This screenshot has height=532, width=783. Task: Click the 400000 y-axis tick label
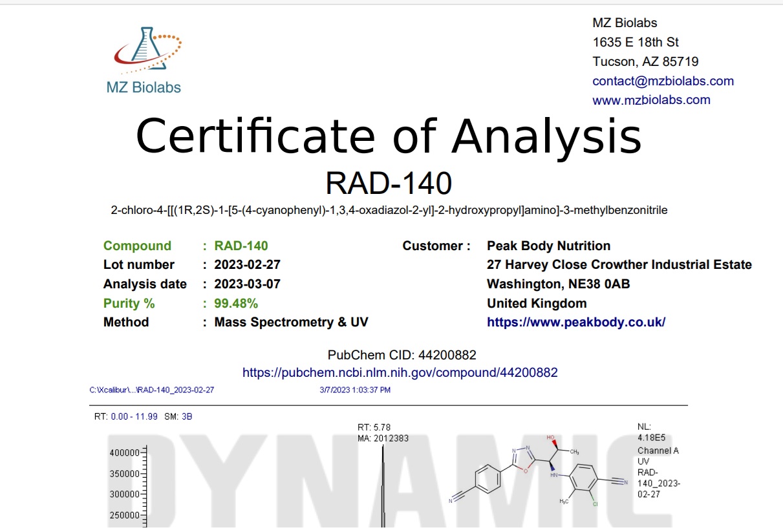pos(125,453)
